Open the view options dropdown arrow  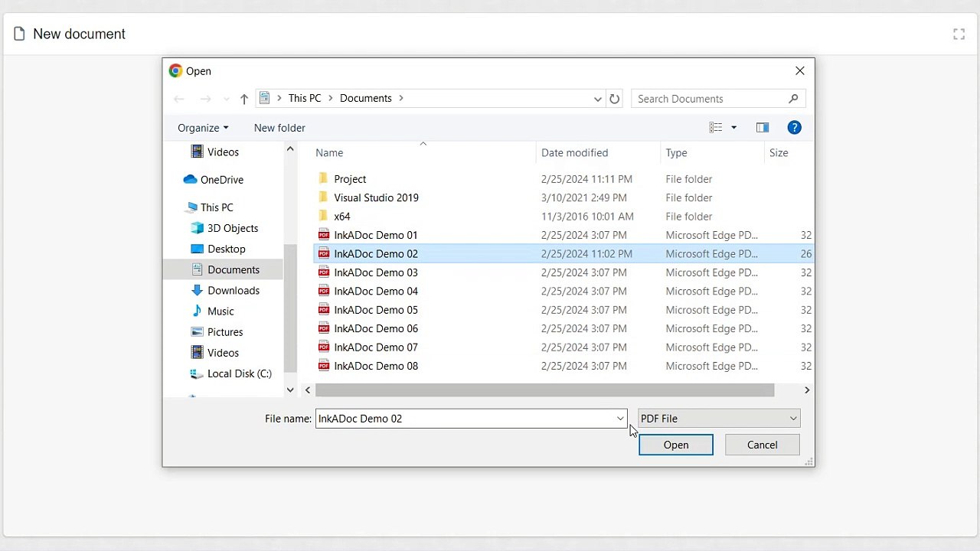click(x=733, y=128)
